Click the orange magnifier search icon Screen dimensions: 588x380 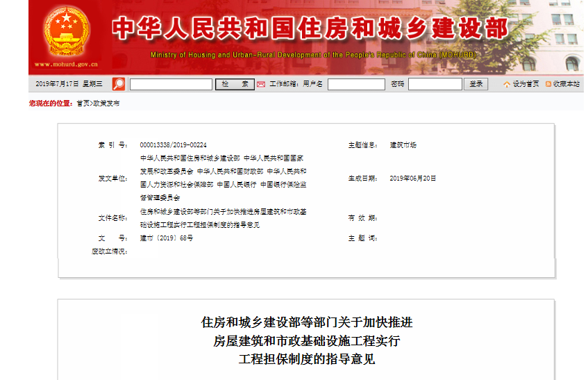119,84
